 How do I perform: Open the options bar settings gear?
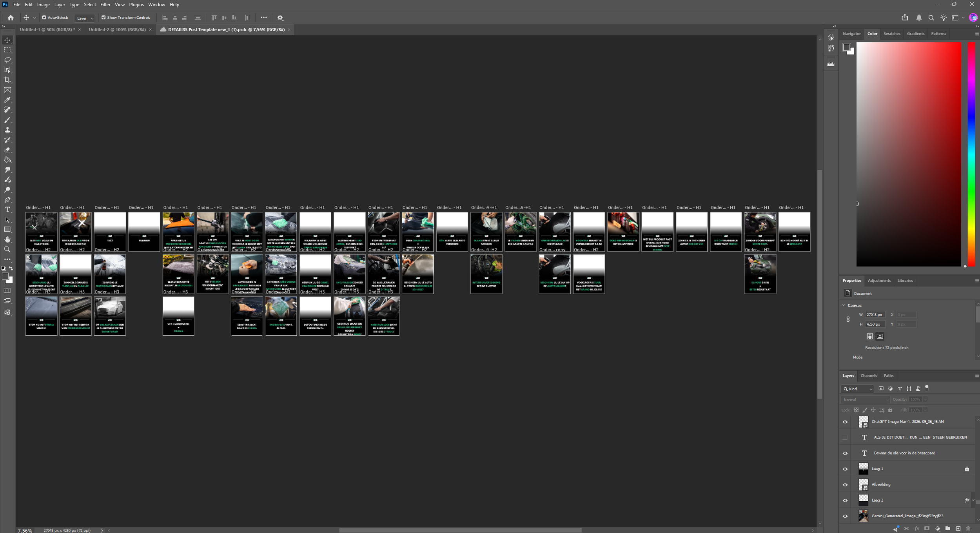[280, 18]
